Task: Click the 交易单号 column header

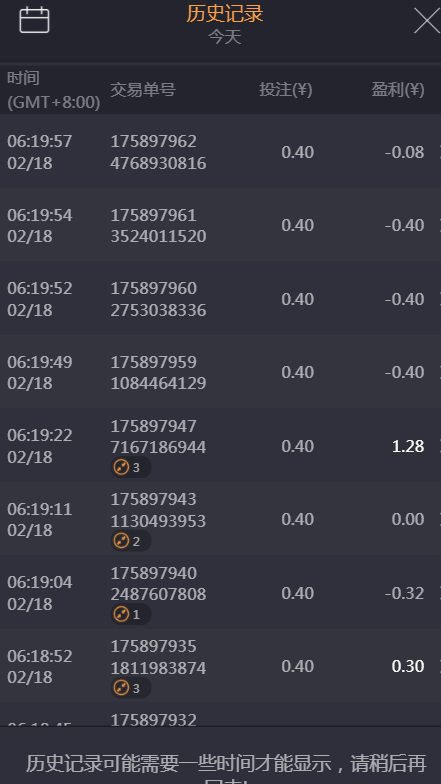Action: point(143,90)
